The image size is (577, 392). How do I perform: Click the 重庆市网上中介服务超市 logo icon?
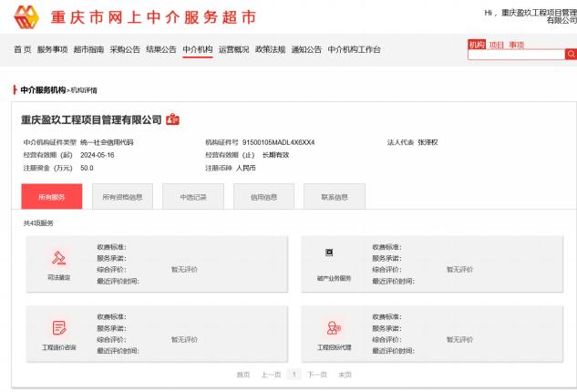26,16
